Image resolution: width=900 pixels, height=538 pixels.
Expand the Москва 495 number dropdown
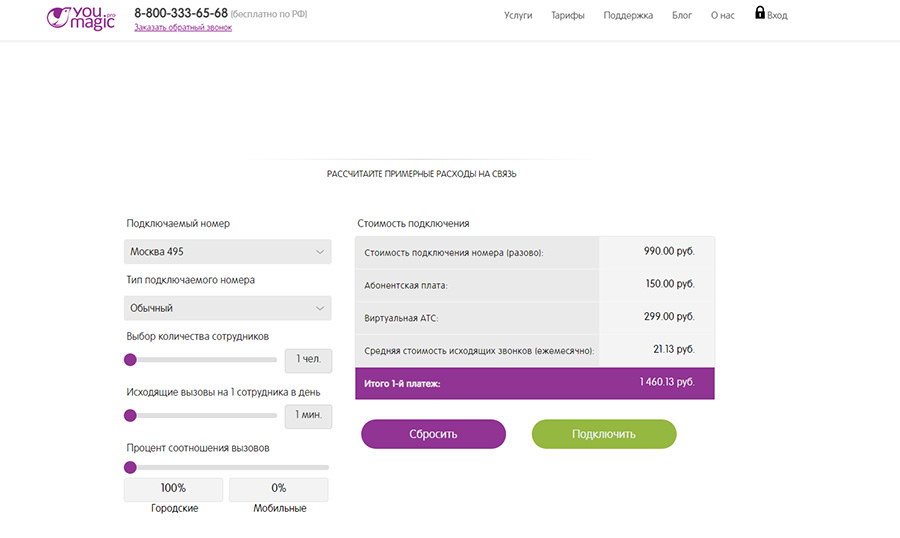pos(228,252)
